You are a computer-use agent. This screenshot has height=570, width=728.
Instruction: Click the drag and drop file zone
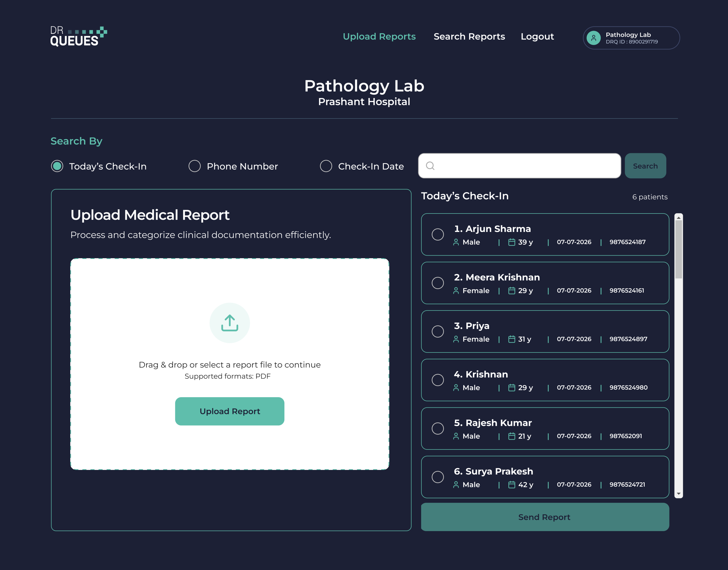(x=230, y=364)
